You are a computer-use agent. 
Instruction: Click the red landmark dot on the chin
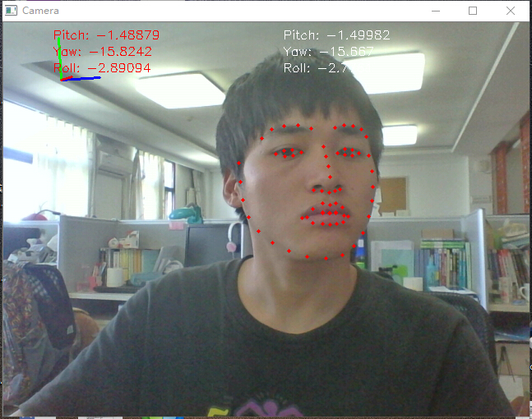[x=326, y=259]
